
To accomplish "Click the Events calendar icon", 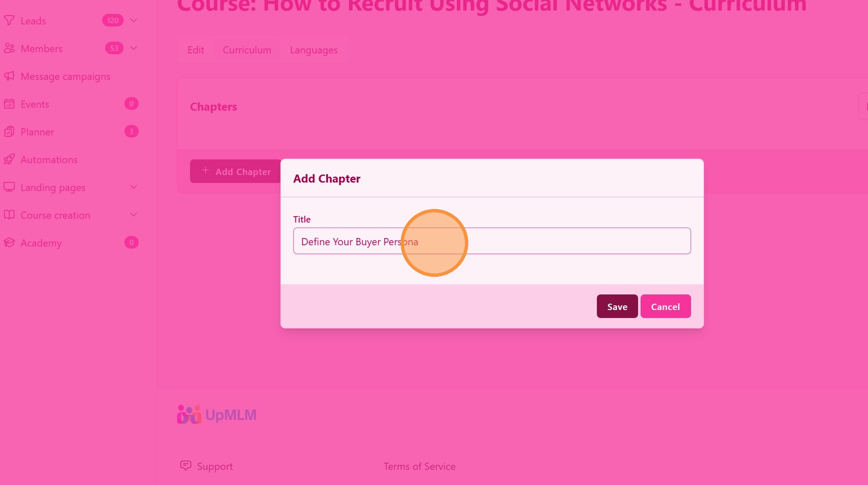I will pos(9,104).
